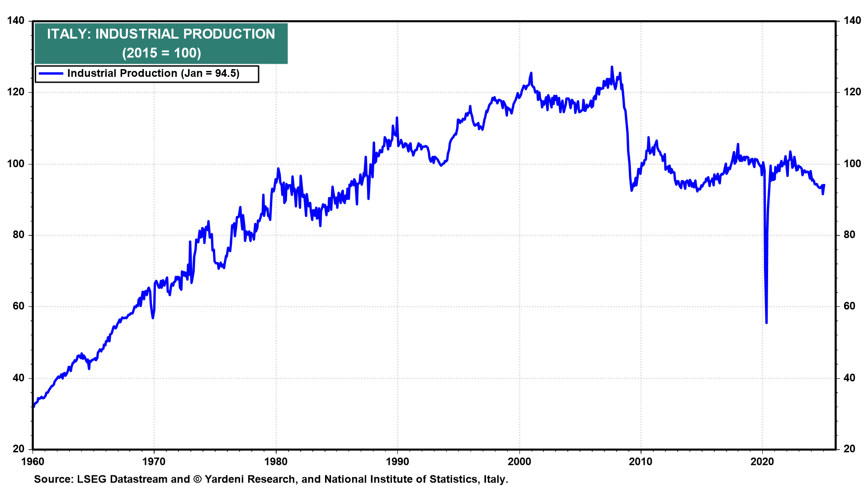Viewport: 868px width, 488px height.
Task: Click the blue legend line swatch
Action: pos(51,74)
